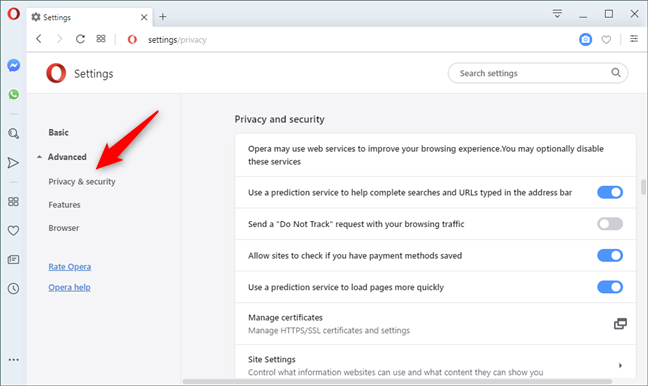Open Basic settings section

(x=58, y=132)
